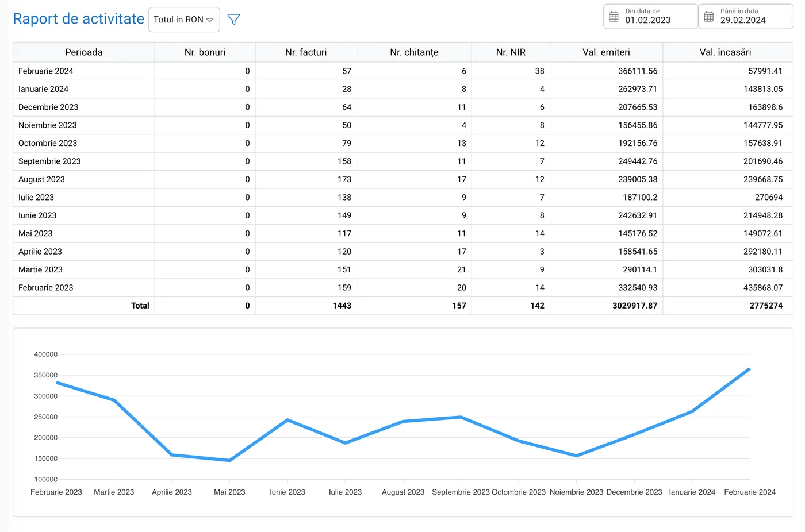
Task: Click the calendar icon beside 01.02.2023
Action: (x=614, y=17)
